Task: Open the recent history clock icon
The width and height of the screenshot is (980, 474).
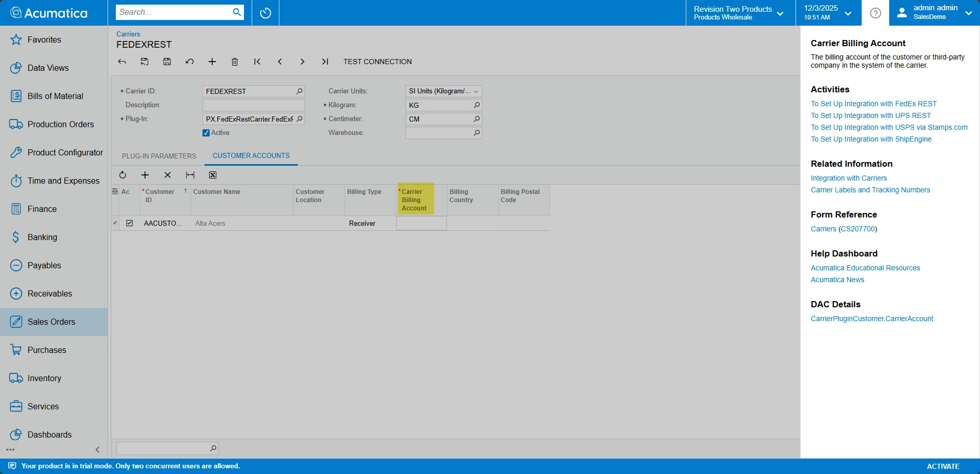Action: pyautogui.click(x=266, y=13)
